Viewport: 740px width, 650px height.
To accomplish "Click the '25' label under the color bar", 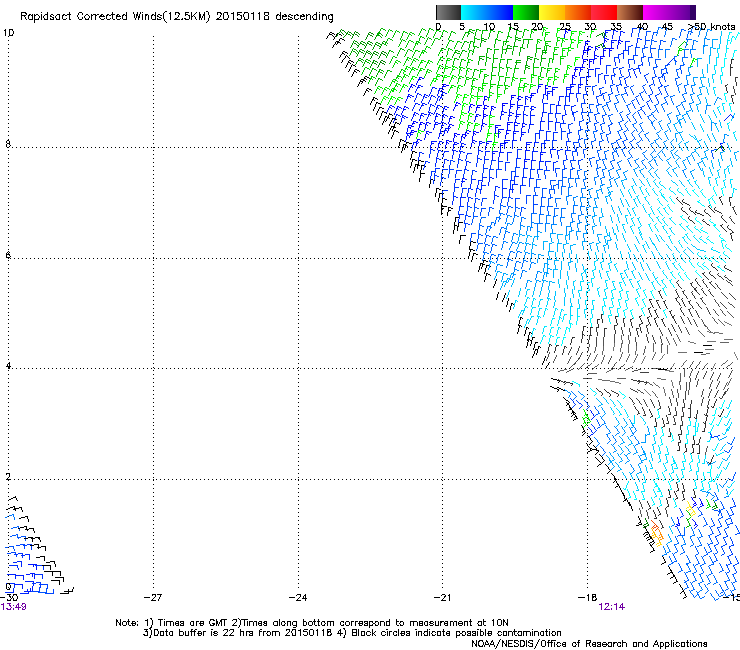I will point(564,26).
